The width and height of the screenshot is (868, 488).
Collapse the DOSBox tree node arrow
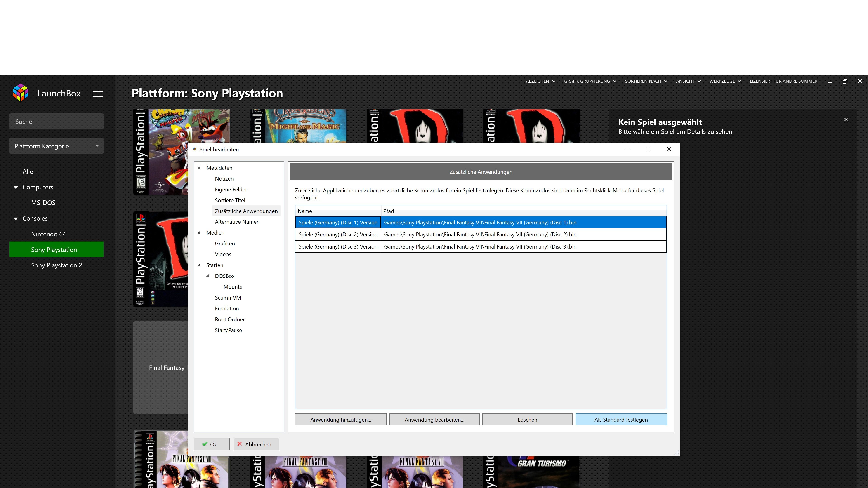(208, 276)
